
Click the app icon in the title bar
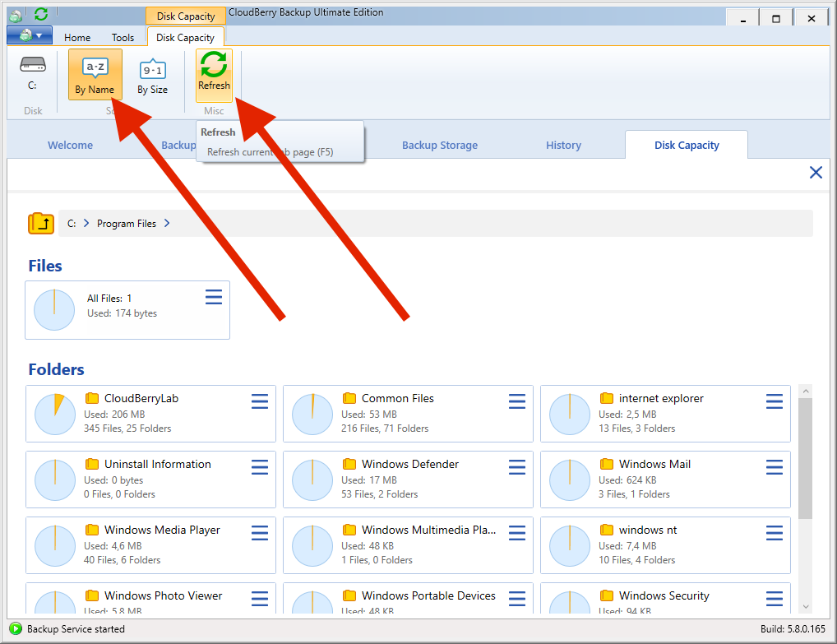16,16
